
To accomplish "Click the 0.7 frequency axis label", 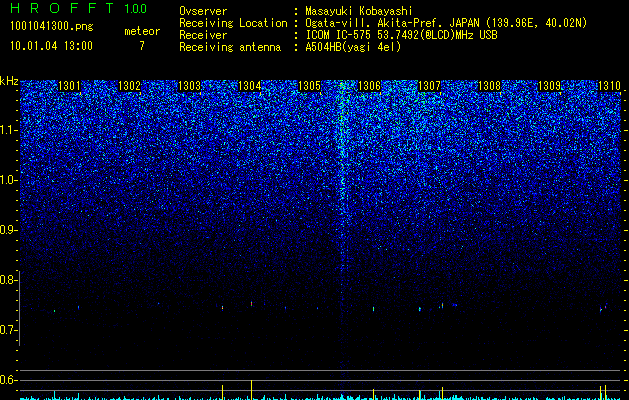I will (8, 330).
